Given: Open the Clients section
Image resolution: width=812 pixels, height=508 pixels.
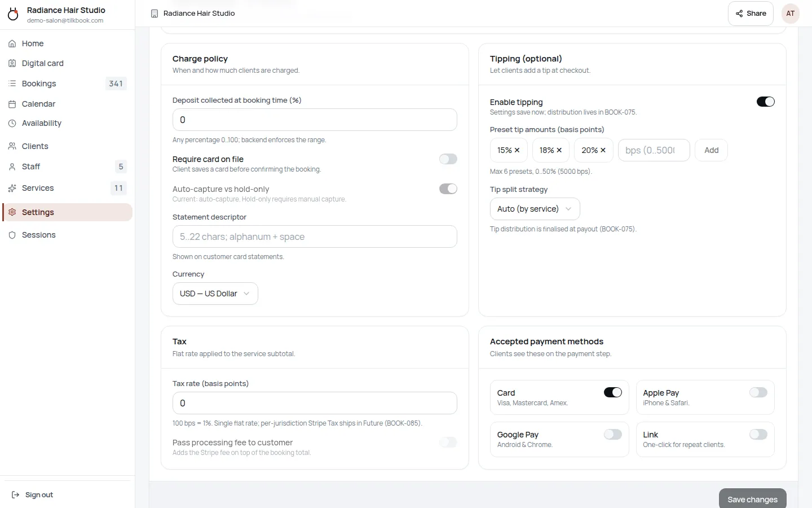Looking at the screenshot, I should (67, 146).
